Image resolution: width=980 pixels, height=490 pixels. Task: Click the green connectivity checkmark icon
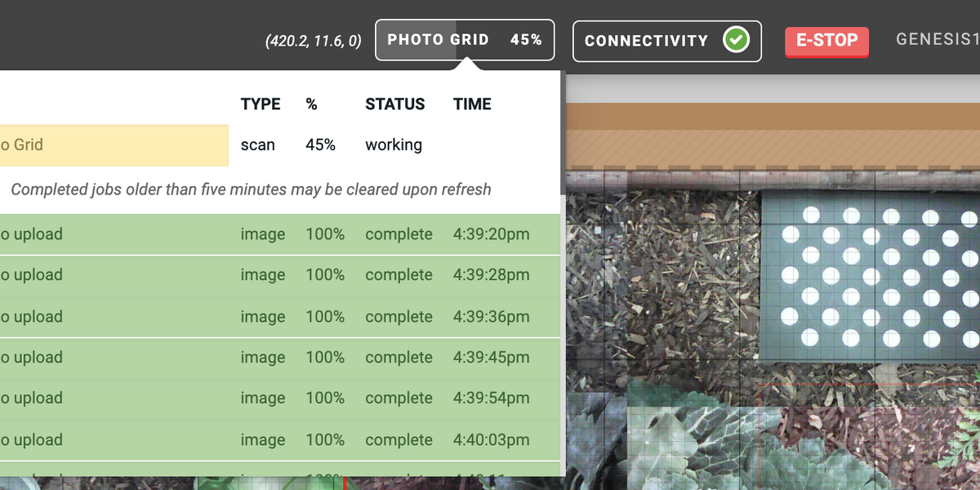tap(736, 40)
